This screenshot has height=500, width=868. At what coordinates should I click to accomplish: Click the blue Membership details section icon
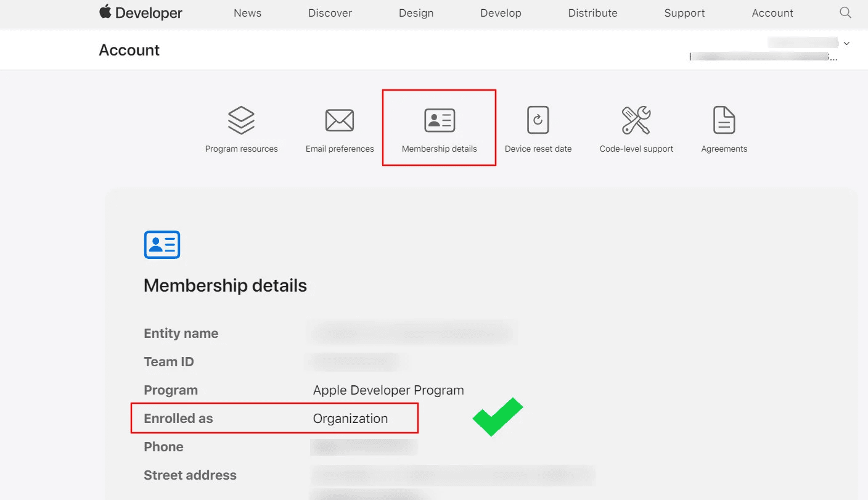click(x=162, y=245)
